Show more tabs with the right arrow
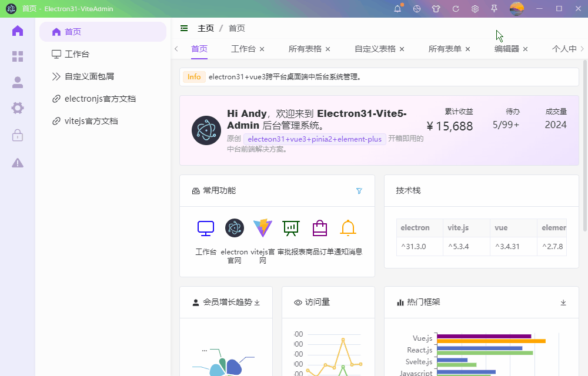588x376 pixels. click(x=582, y=49)
